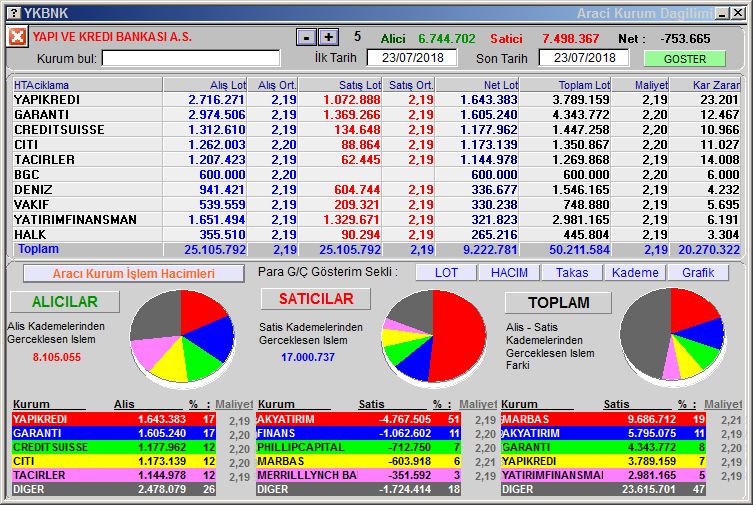Open Aracı Kurum İşlem Hacimleri

pyautogui.click(x=134, y=274)
